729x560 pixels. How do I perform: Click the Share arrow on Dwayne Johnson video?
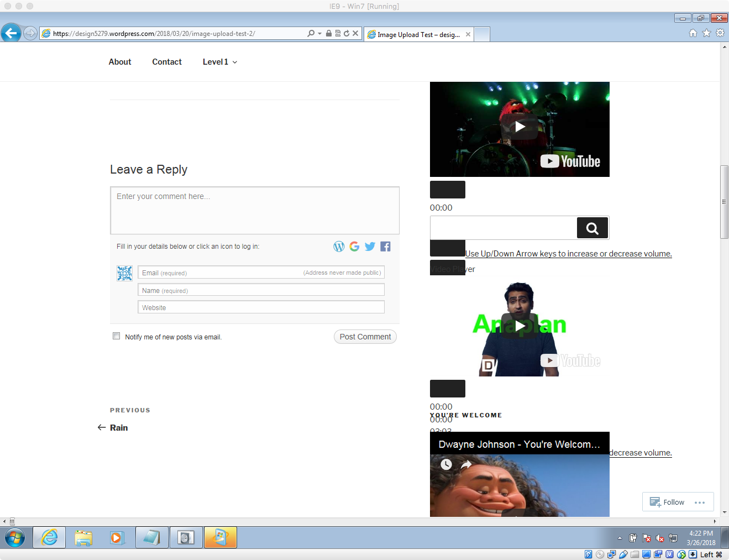pos(466,464)
